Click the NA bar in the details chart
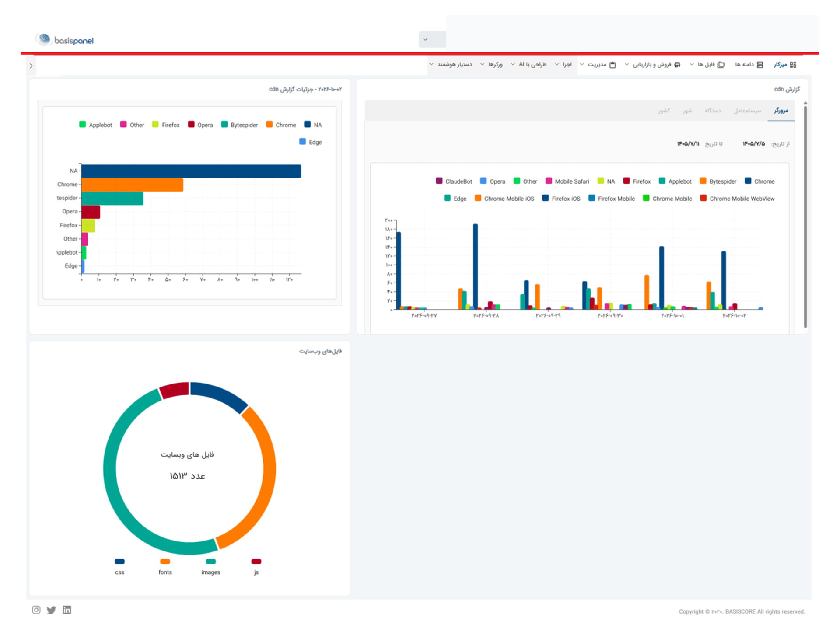Viewport: 840px width, 642px height. tap(191, 171)
